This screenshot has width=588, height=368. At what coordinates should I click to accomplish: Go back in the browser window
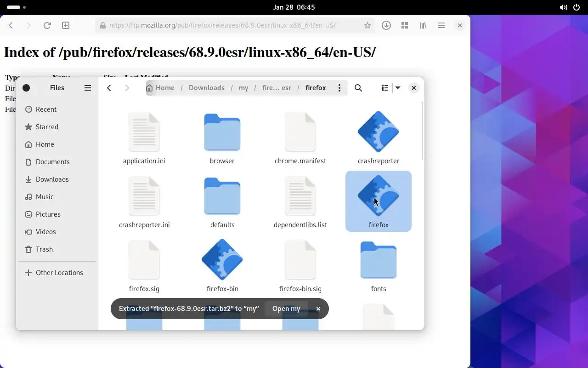point(11,26)
